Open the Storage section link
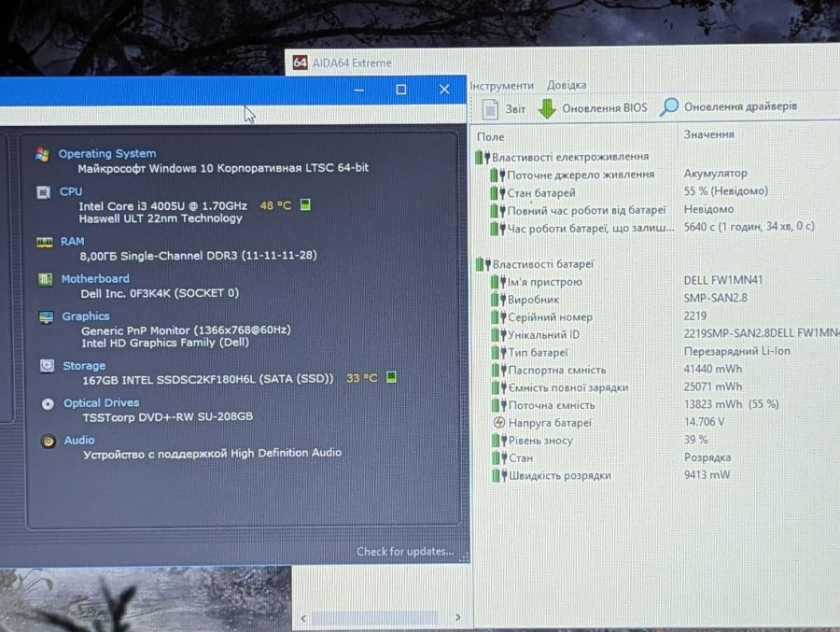 point(84,366)
